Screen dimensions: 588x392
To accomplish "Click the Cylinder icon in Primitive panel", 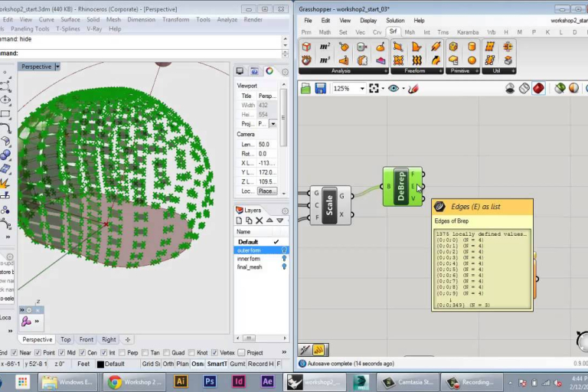I will pyautogui.click(x=472, y=47).
